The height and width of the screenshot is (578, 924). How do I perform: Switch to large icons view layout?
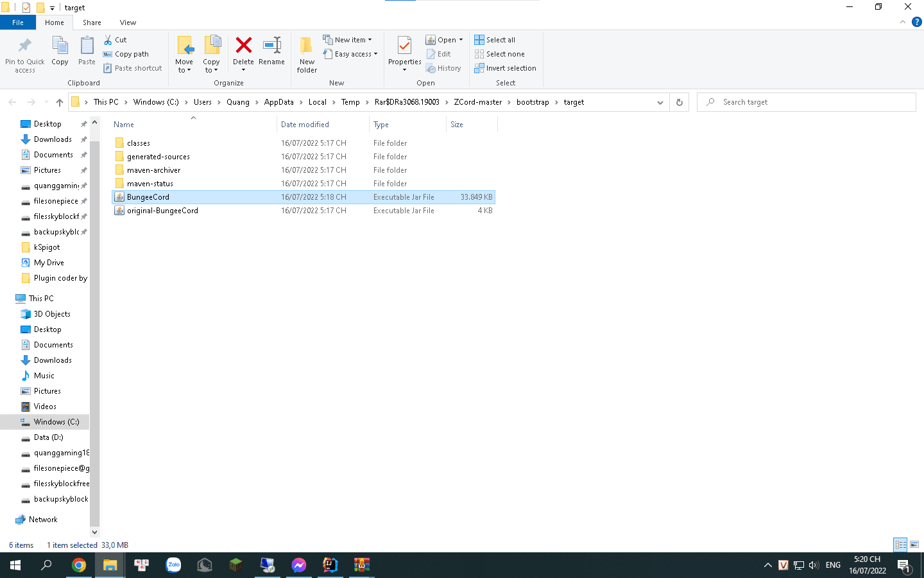pos(914,545)
